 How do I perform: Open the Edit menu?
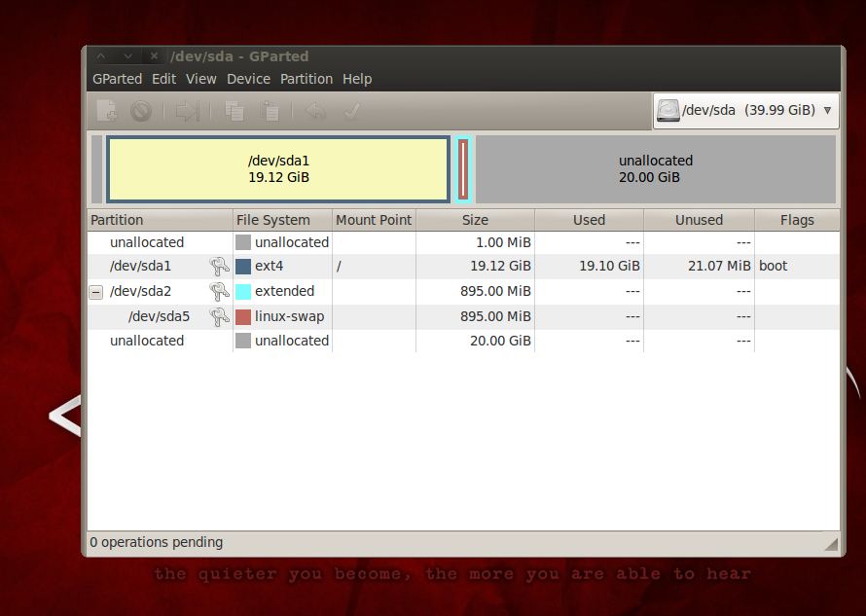tap(164, 79)
